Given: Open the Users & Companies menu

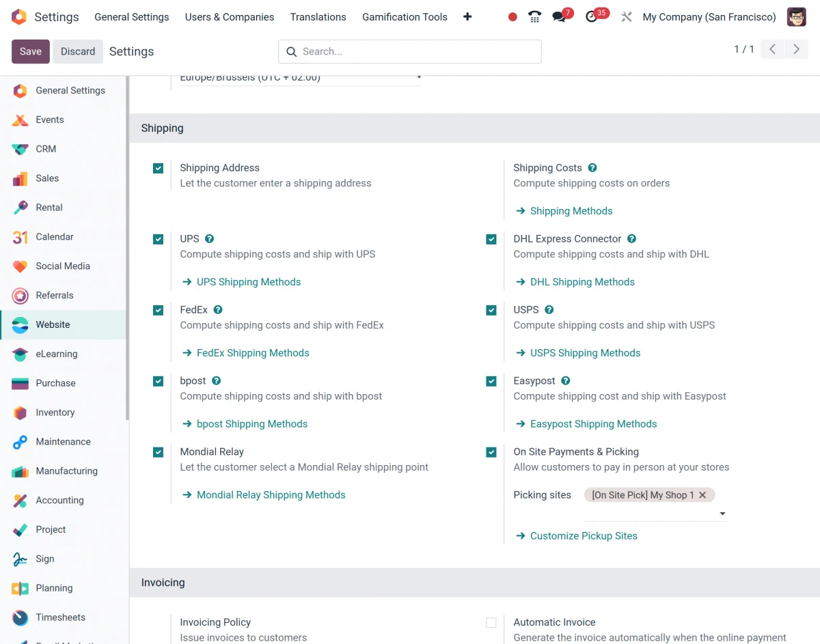Looking at the screenshot, I should point(229,16).
